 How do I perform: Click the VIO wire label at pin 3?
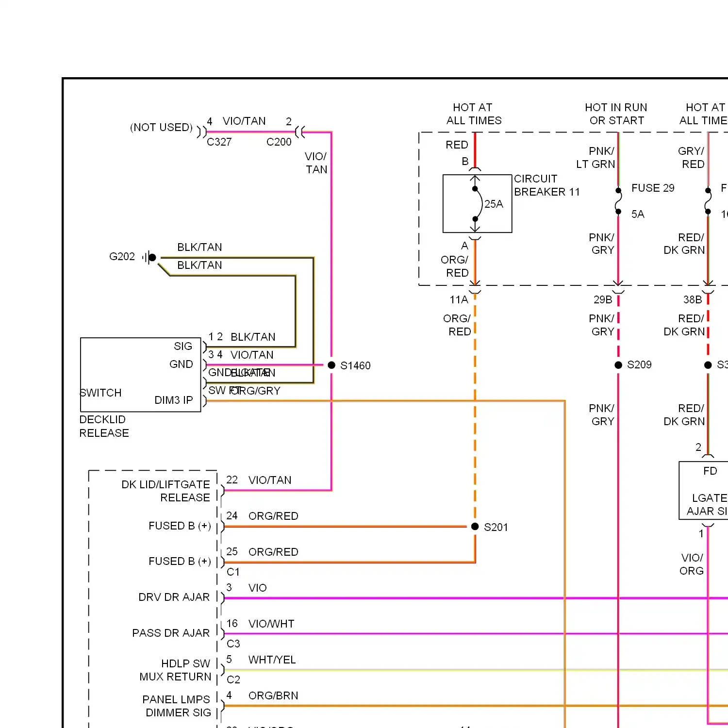pyautogui.click(x=258, y=588)
